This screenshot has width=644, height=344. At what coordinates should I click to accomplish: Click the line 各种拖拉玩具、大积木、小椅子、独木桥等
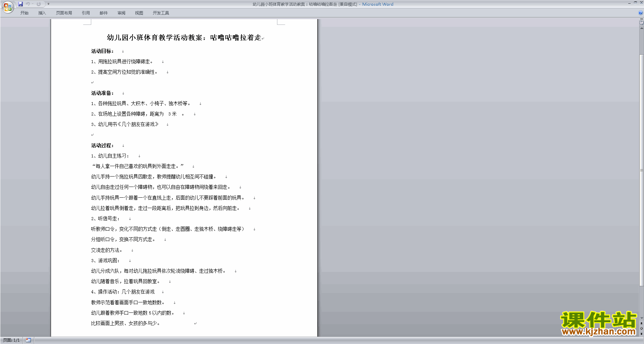(141, 104)
